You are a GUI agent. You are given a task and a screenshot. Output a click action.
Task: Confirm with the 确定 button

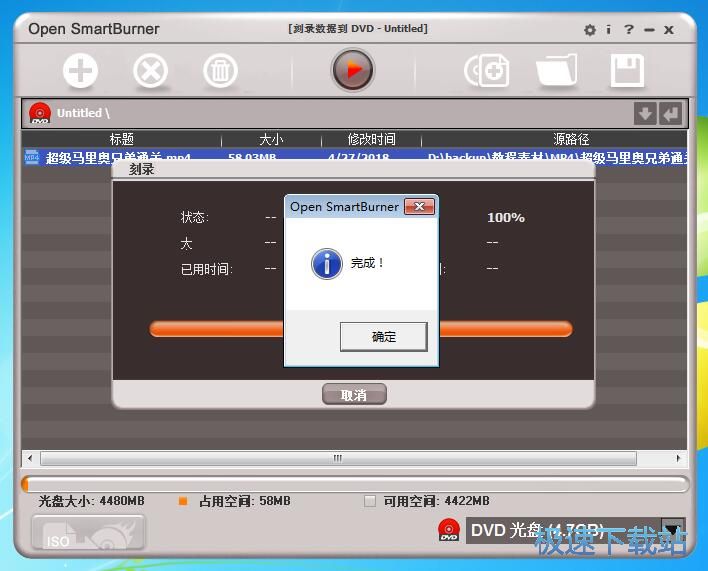tap(383, 337)
